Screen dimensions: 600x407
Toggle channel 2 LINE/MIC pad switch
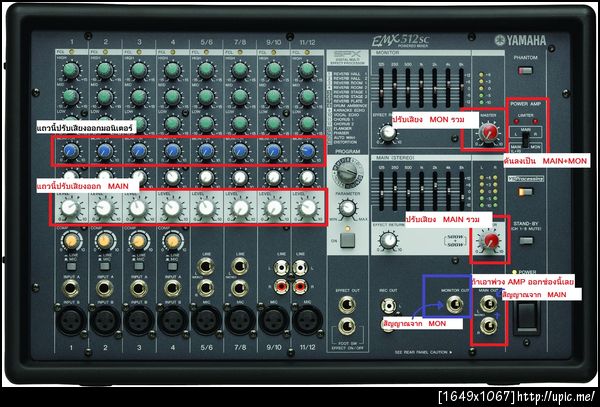105,266
